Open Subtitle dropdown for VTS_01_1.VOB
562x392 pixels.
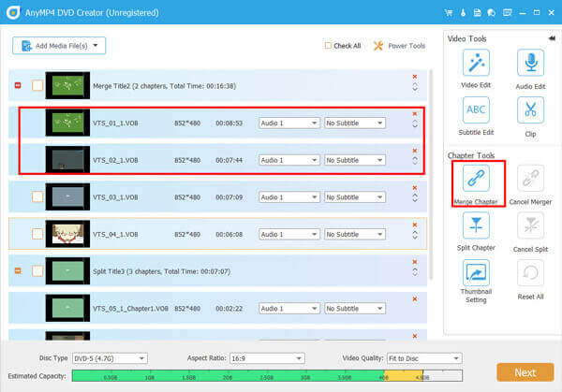coord(355,123)
